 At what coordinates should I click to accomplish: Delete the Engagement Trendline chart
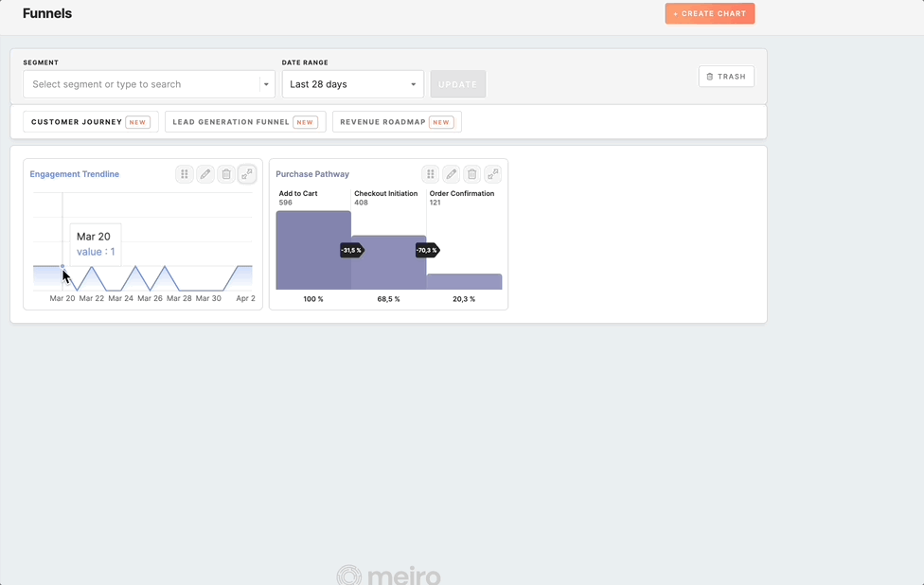coord(225,174)
